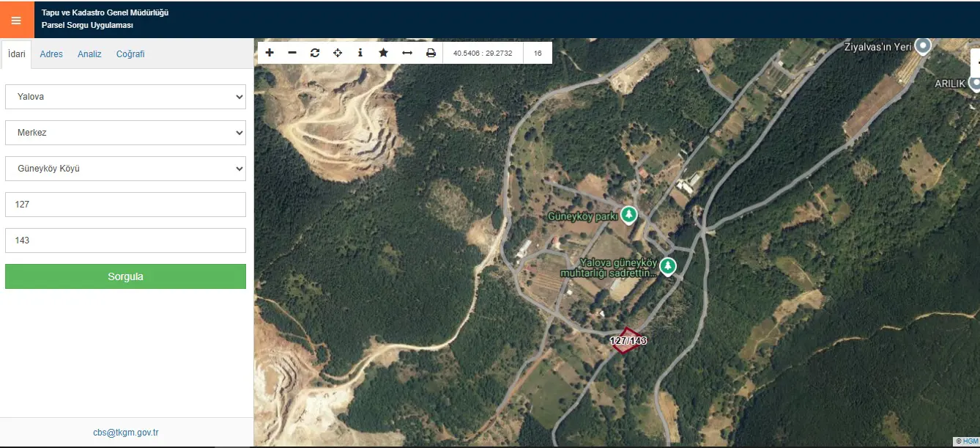
Task: Open the orange hamburger menu
Action: [16, 20]
